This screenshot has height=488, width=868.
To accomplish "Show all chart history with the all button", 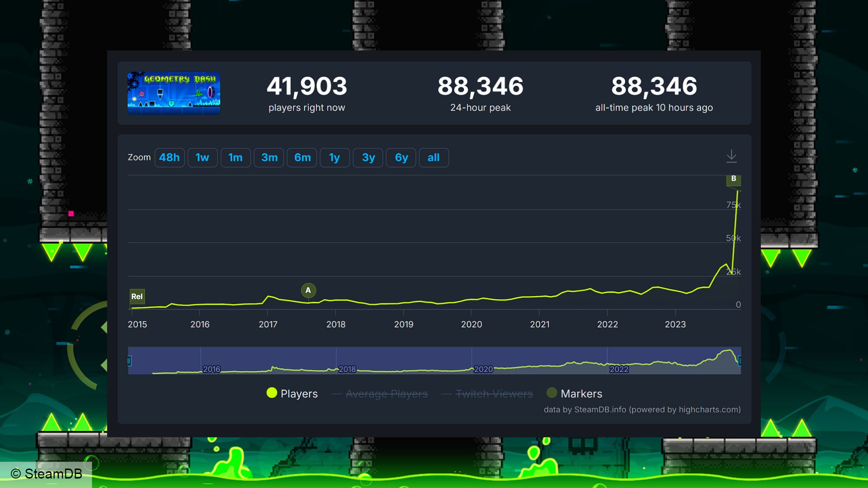I will pyautogui.click(x=434, y=158).
